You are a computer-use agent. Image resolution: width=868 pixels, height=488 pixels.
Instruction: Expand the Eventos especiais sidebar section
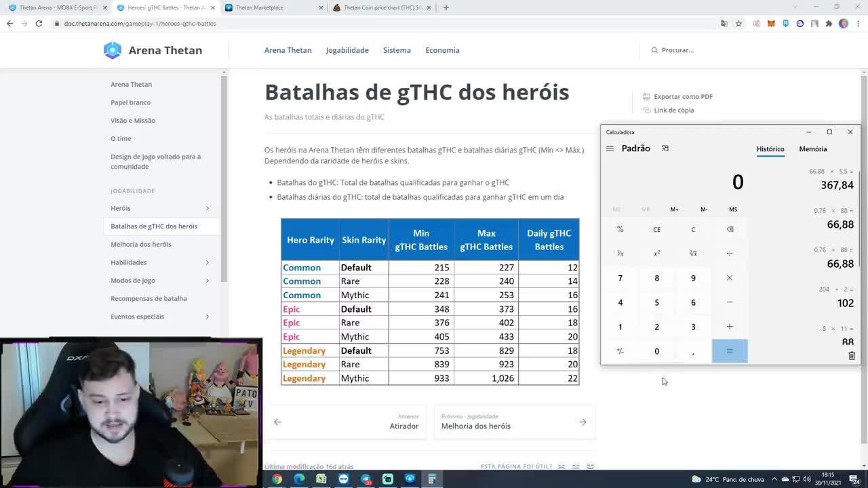point(208,317)
